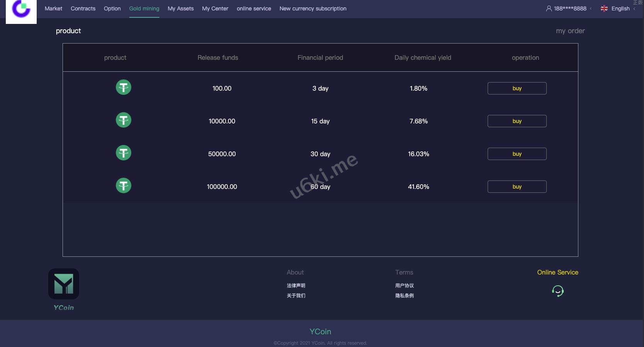The width and height of the screenshot is (644, 347).
Task: Click the Tether icon in the 50000.00 row
Action: coord(124,153)
